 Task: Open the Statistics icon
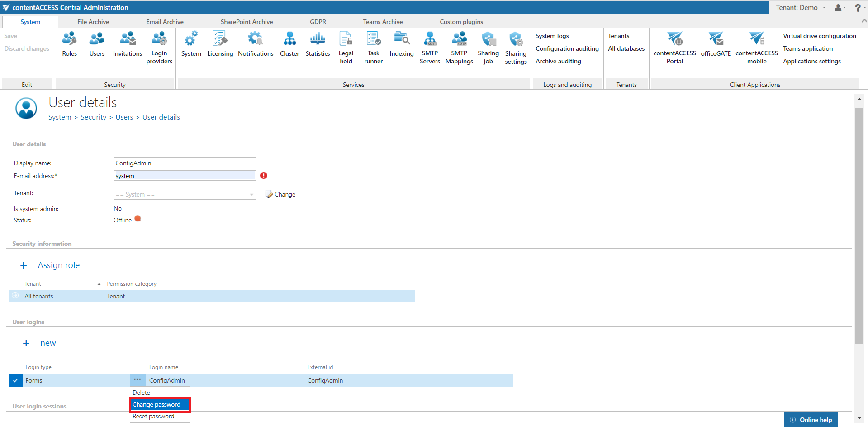click(x=318, y=44)
